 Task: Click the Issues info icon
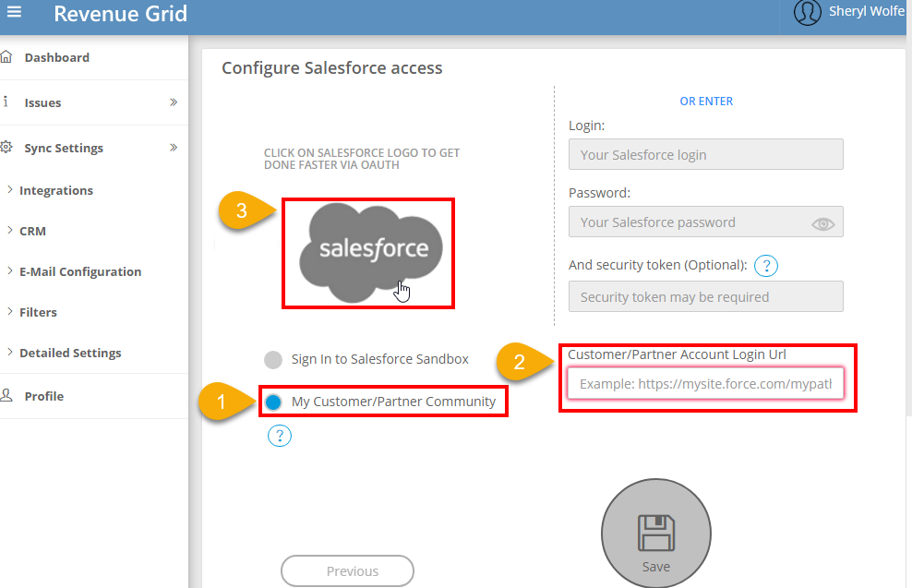tap(6, 102)
